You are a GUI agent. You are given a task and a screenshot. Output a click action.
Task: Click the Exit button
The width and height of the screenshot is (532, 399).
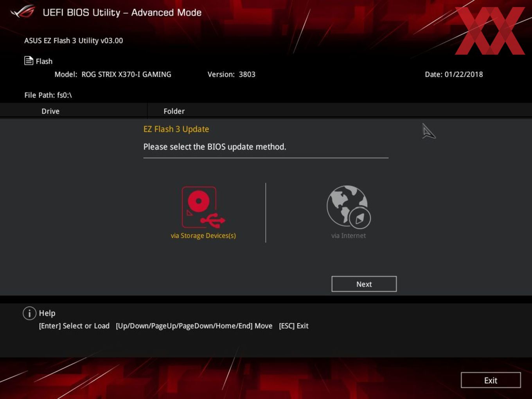(491, 380)
